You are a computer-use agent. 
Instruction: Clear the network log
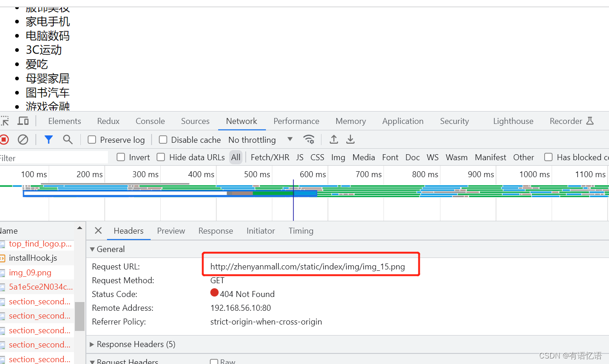pos(23,140)
